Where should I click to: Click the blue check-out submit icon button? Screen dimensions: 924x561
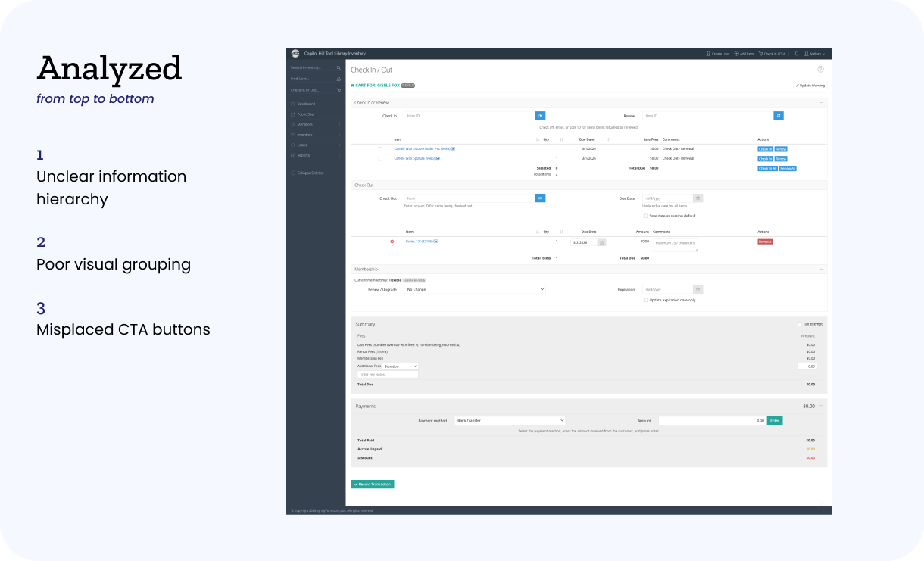click(x=541, y=198)
